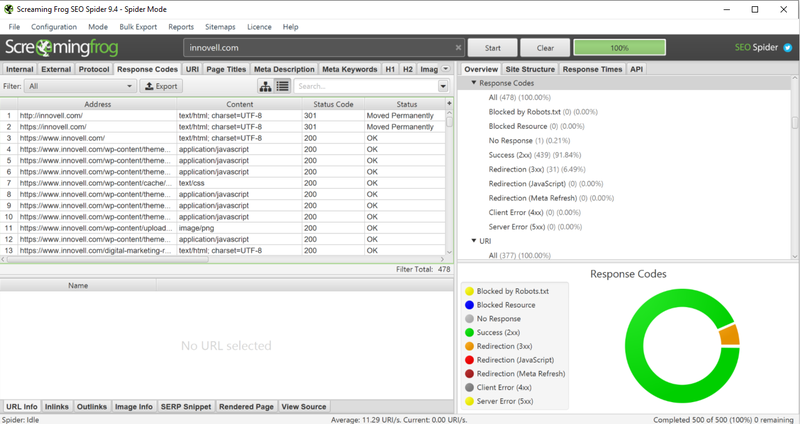Click the Search input field

[x=366, y=86]
